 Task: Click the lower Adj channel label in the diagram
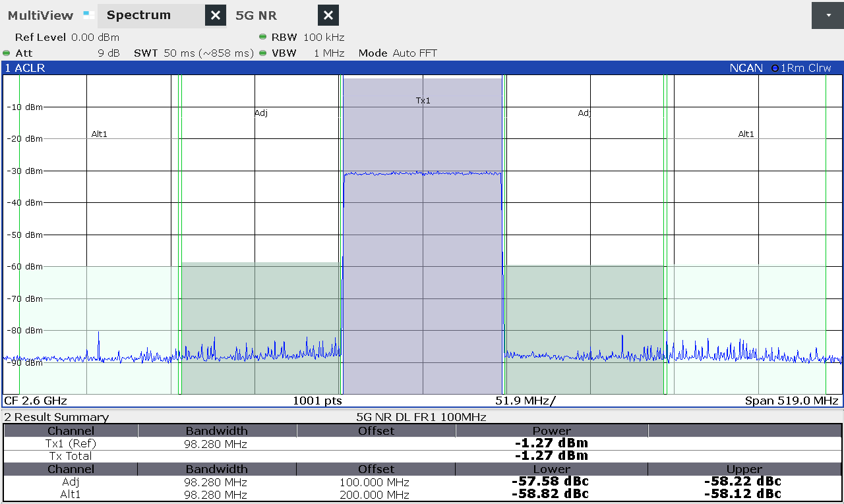[261, 113]
